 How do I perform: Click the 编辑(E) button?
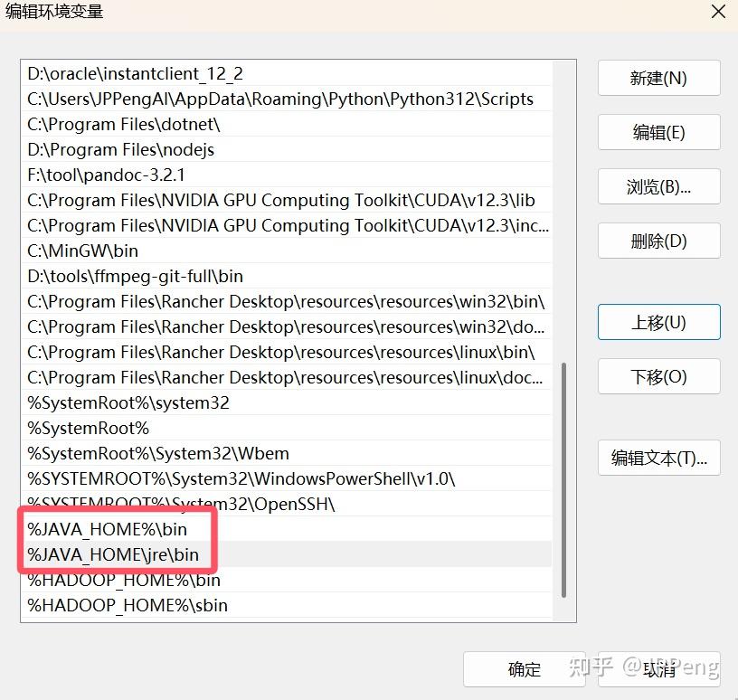658,132
